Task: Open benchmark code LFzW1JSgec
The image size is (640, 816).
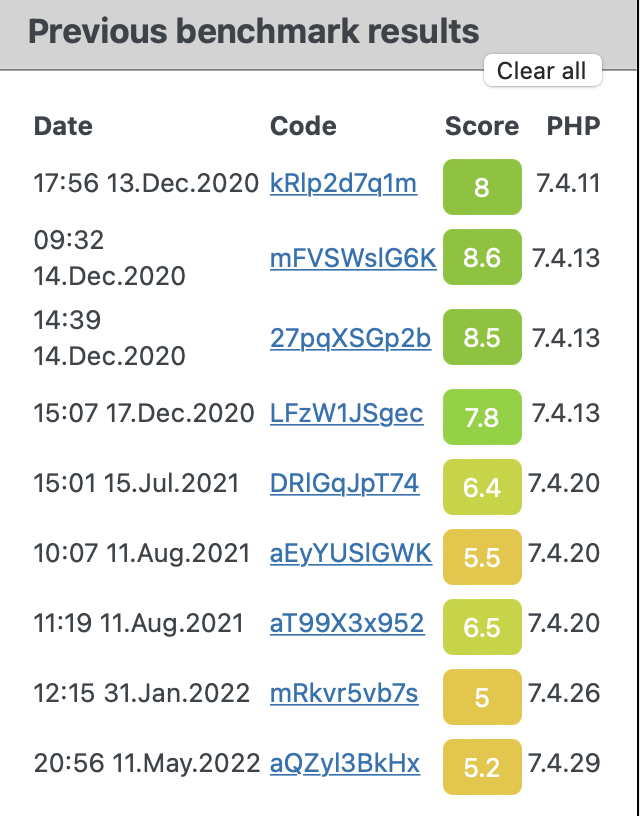Action: [347, 413]
